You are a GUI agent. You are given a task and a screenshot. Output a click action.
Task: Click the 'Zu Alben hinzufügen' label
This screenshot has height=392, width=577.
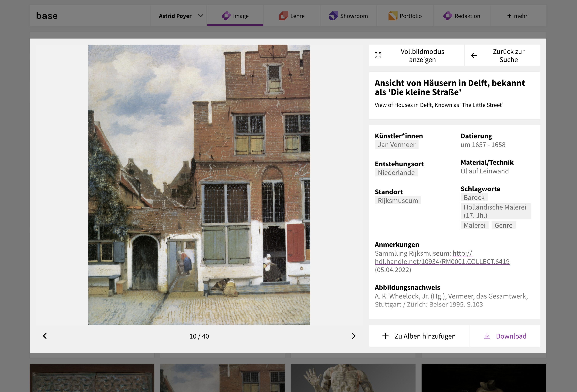(x=425, y=336)
